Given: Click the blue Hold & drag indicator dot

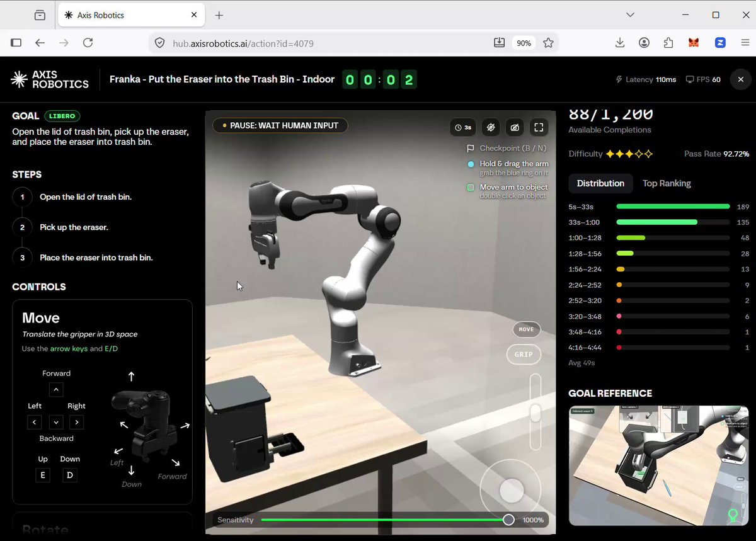Looking at the screenshot, I should click(470, 164).
